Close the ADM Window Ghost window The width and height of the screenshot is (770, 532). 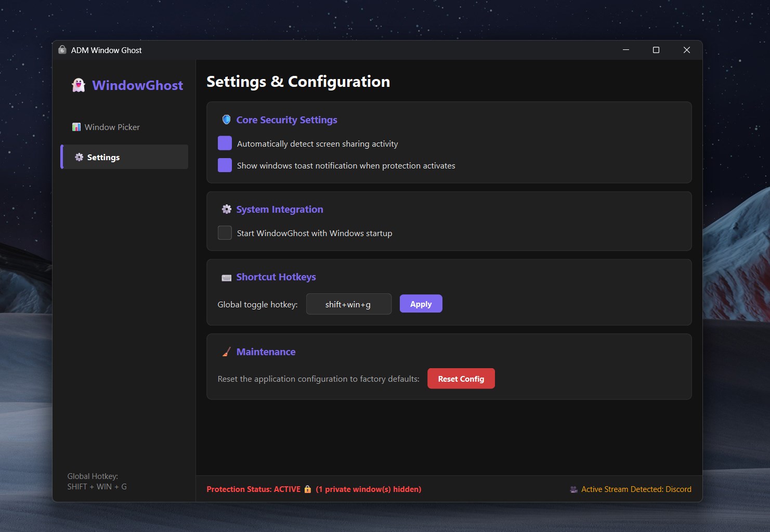pos(687,50)
